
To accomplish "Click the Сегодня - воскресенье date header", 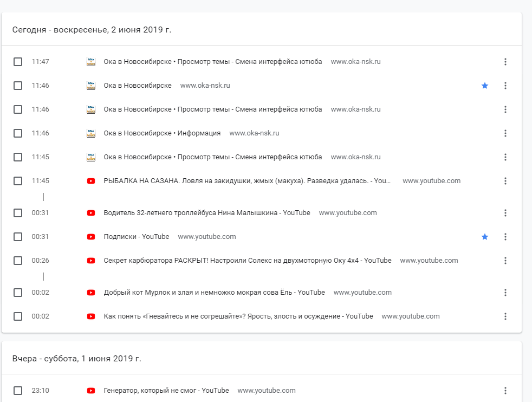I will coord(92,29).
